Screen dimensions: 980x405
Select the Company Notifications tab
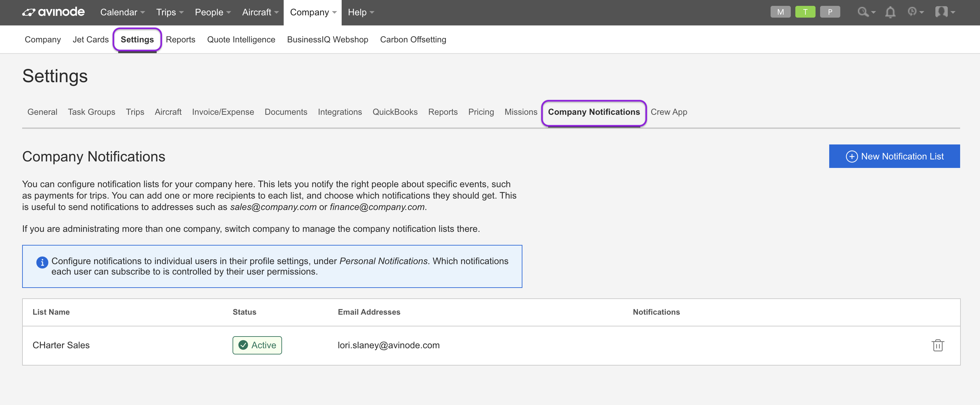click(594, 112)
